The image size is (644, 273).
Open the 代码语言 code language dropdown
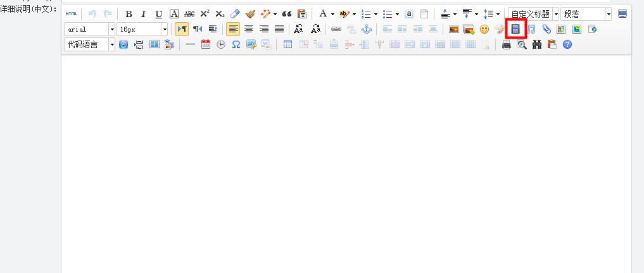[x=112, y=45]
